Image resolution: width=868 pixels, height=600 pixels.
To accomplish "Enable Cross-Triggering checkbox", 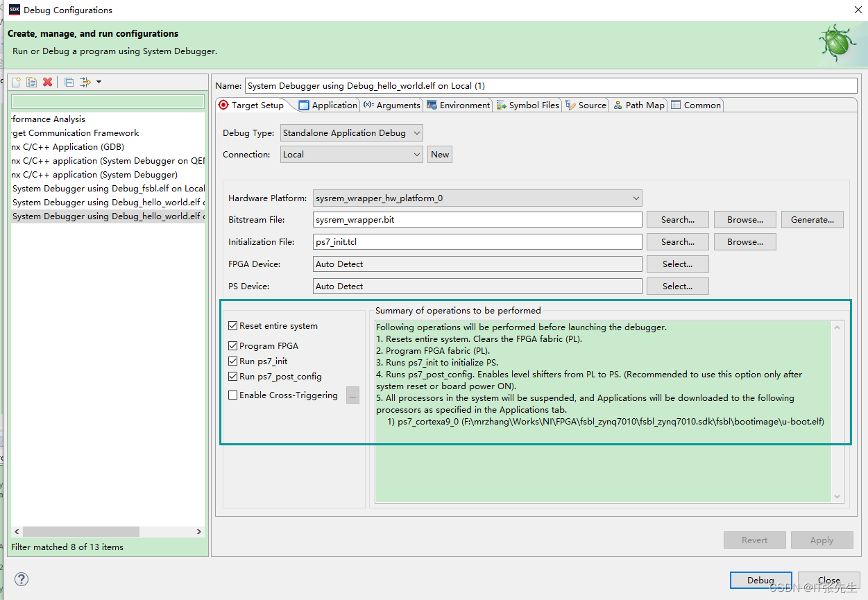I will 233,395.
